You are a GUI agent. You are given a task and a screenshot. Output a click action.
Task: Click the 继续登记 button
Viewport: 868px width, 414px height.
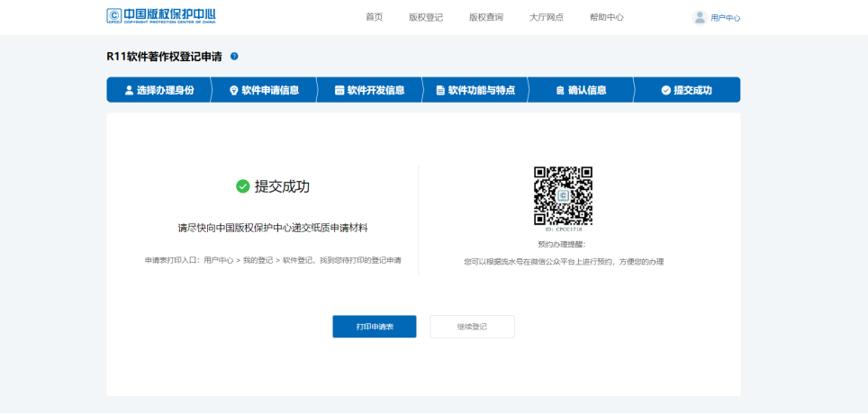[472, 327]
